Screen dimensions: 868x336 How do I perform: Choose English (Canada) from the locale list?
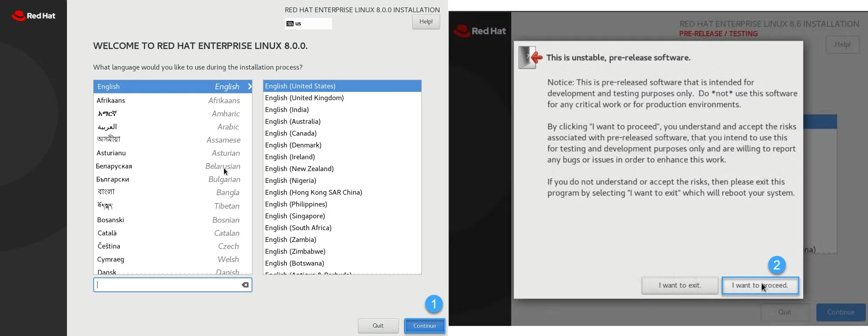click(x=342, y=133)
